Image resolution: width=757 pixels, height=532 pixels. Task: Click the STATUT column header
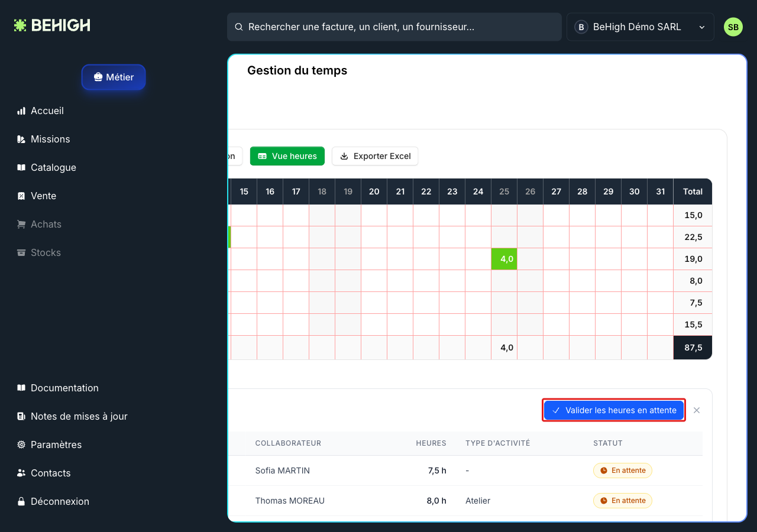click(x=608, y=443)
